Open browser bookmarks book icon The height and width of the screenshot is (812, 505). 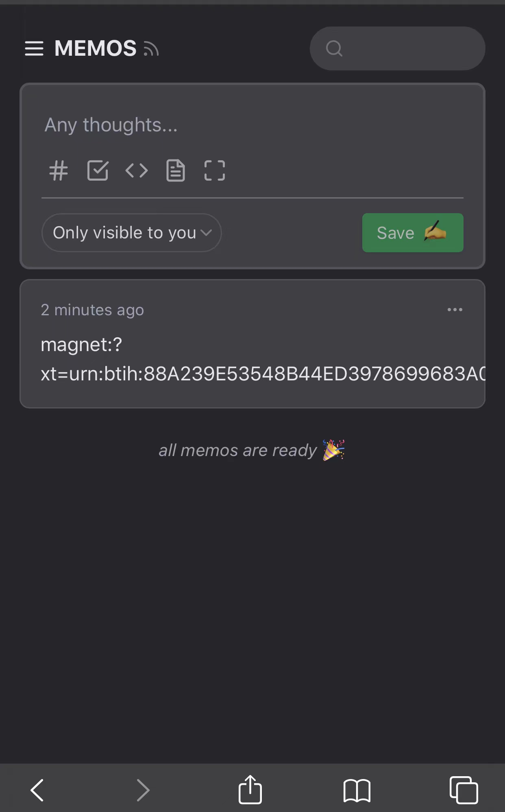[x=357, y=790]
